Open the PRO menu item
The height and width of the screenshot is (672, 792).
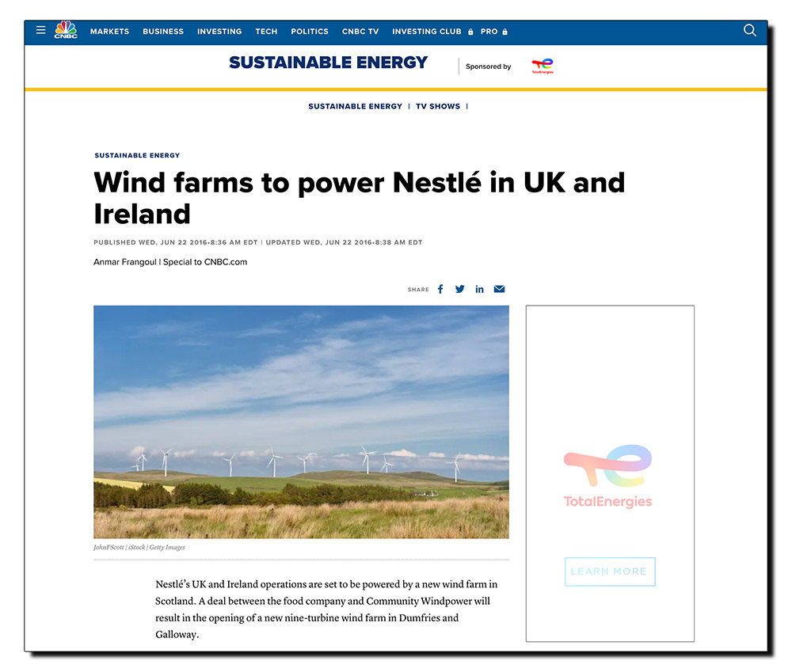tap(489, 32)
